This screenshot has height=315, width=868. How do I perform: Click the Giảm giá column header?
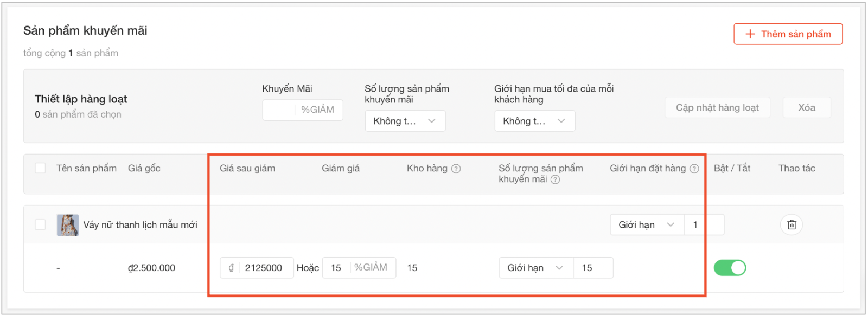point(341,168)
